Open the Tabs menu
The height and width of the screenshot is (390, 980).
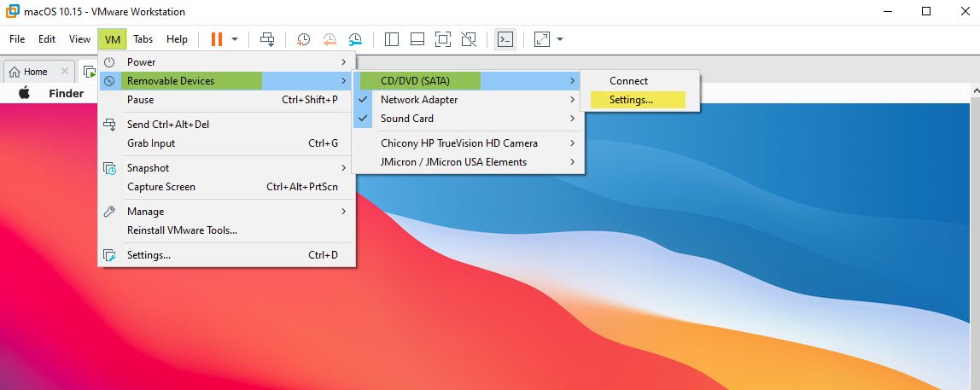click(143, 39)
